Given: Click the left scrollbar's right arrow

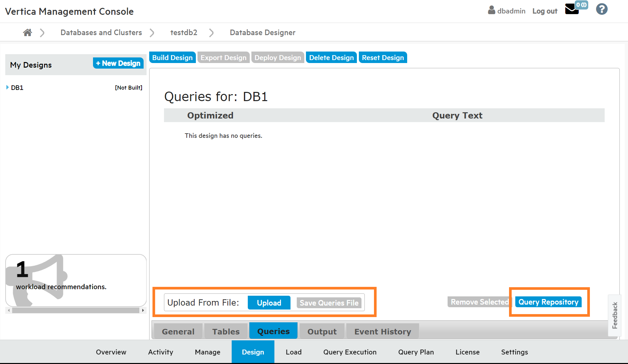Looking at the screenshot, I should point(143,310).
